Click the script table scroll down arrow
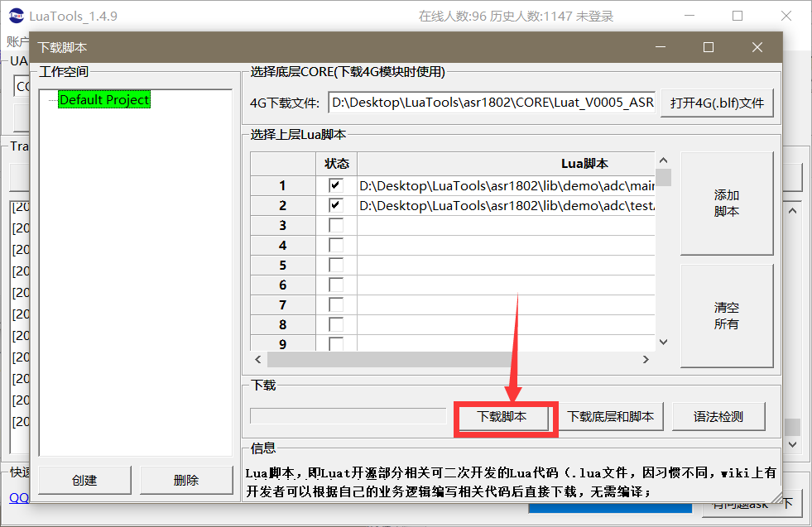Screen dimensions: 812x527 [x=663, y=343]
